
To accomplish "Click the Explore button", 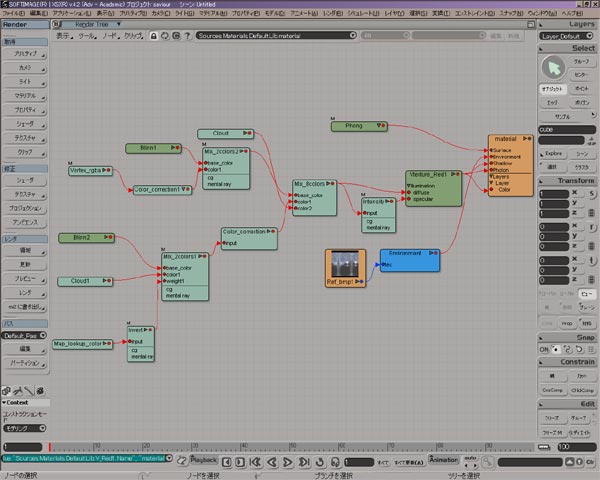I will [x=553, y=153].
